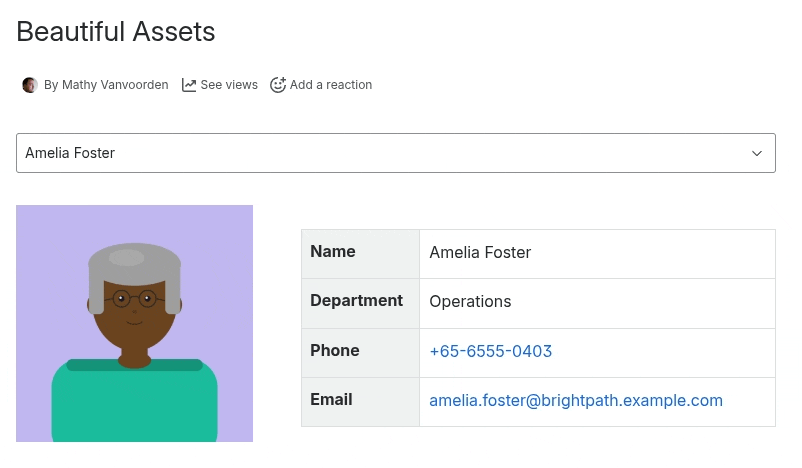Viewport: 802px width, 468px height.
Task: Click Mathy Vanvoorden's small author avatar
Action: click(30, 85)
